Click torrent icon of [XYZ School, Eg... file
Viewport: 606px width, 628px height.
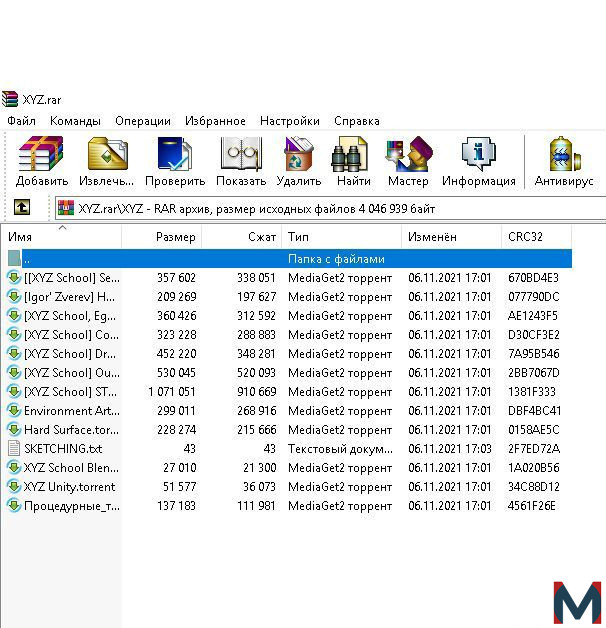coord(14,316)
